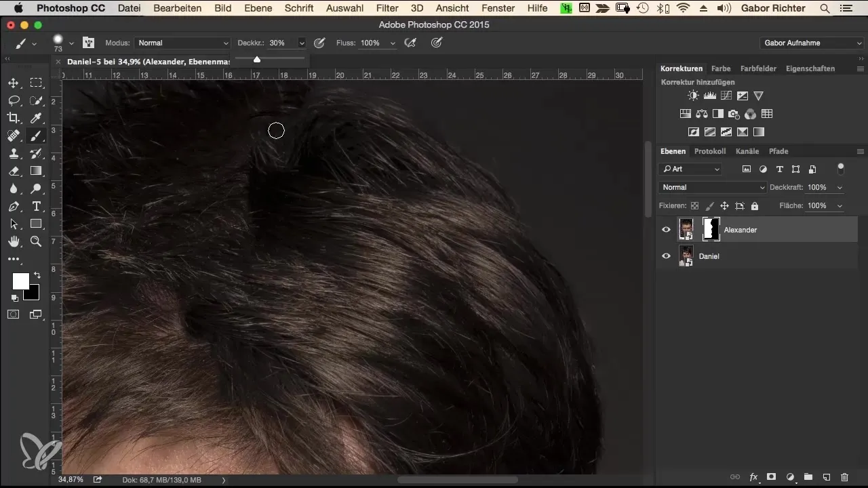Open the layer blend mode Normal dropdown
This screenshot has height=488, width=868.
pos(713,187)
